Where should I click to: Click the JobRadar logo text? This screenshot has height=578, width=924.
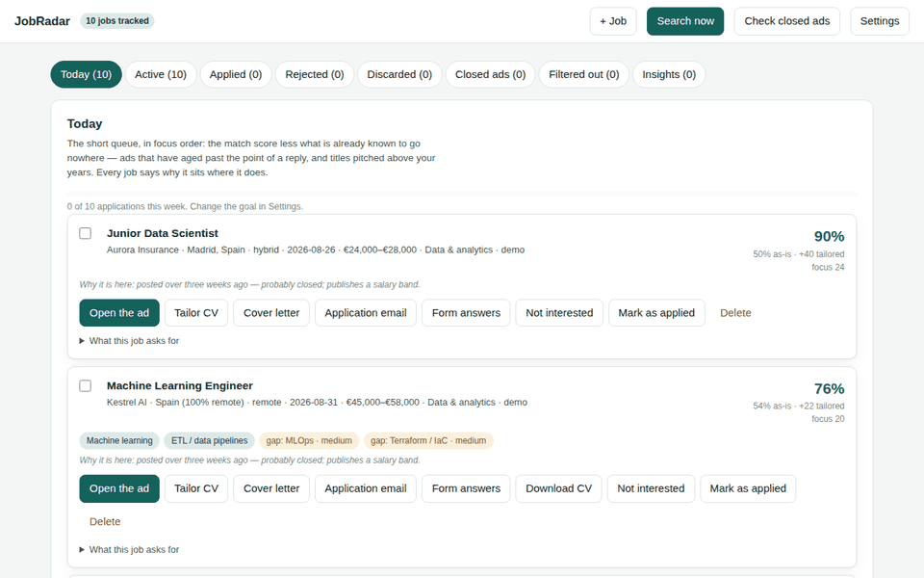coord(41,21)
